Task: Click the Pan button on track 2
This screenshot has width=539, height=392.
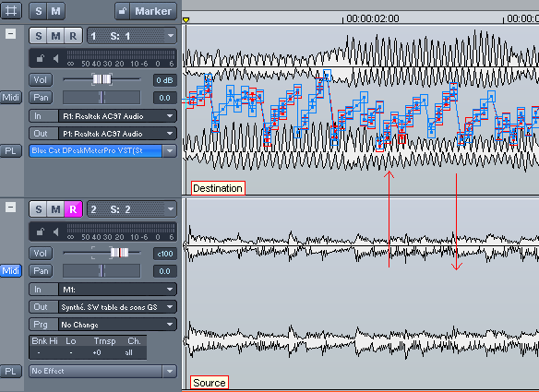Action: click(41, 271)
